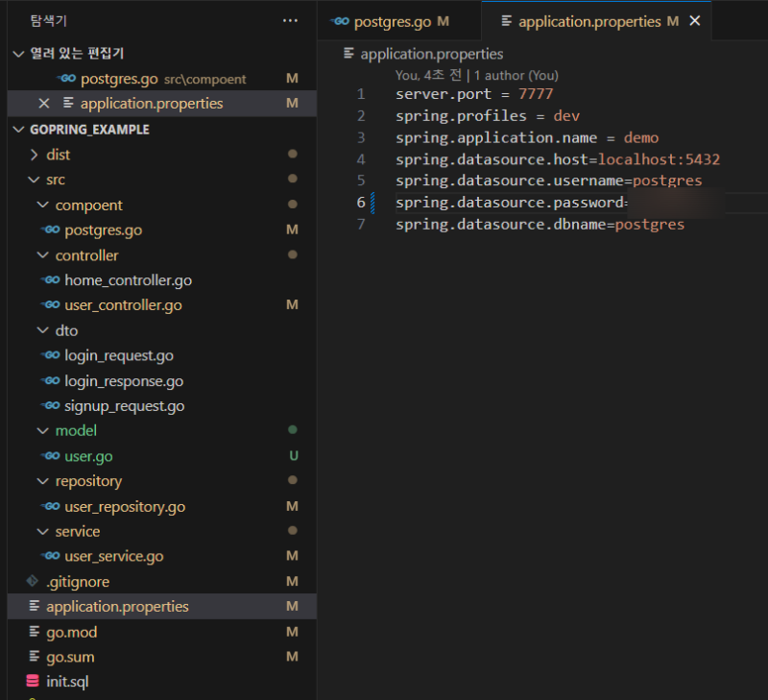This screenshot has height=700, width=768.
Task: Click the git icon beside .gitignore
Action: (34, 582)
